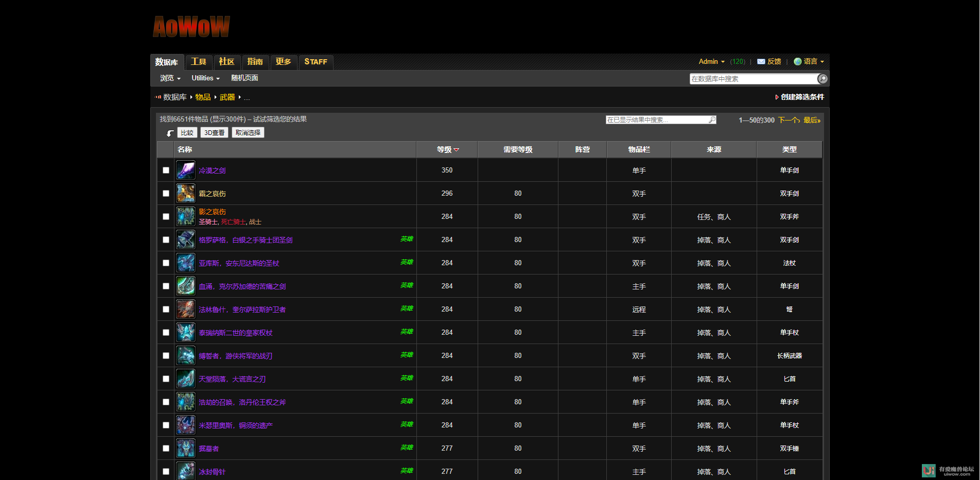Select the checkbox for 亚库斯 staff row
The width and height of the screenshot is (980, 480).
coord(166,263)
